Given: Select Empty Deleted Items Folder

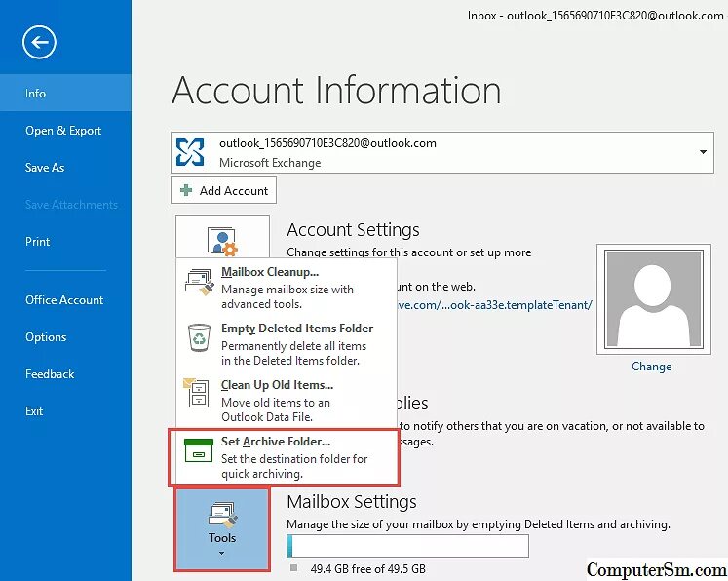Looking at the screenshot, I should point(287,344).
